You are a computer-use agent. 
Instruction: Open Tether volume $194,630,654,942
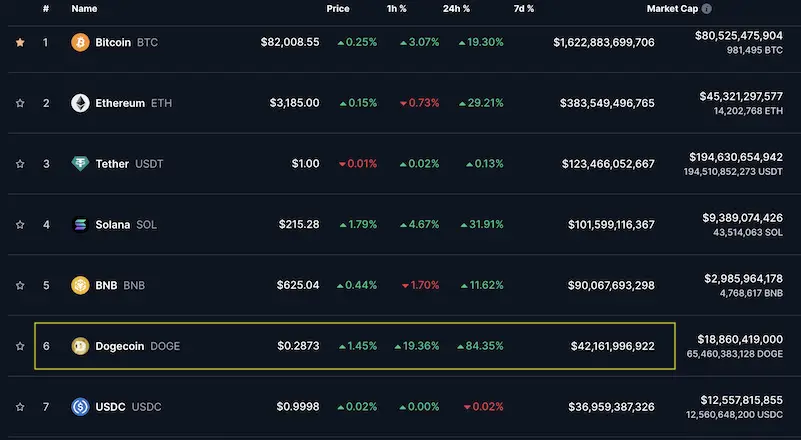click(x=736, y=157)
